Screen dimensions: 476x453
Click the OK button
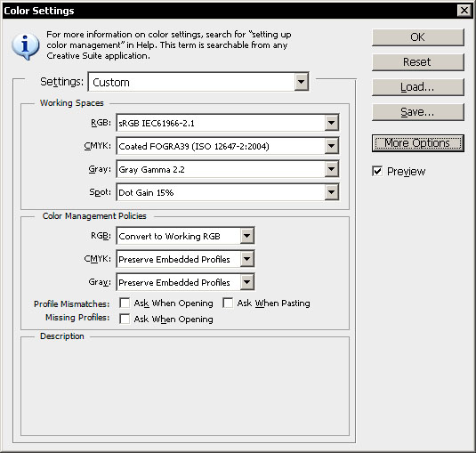coord(418,37)
